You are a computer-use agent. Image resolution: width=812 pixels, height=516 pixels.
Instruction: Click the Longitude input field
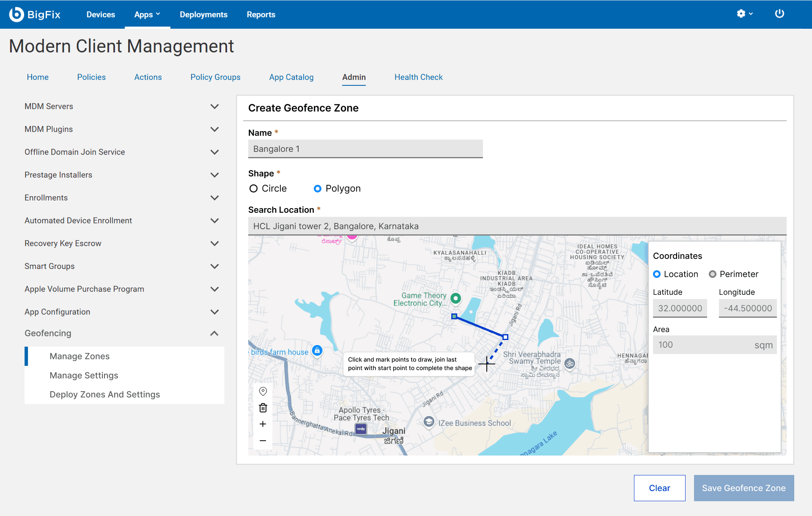(748, 308)
